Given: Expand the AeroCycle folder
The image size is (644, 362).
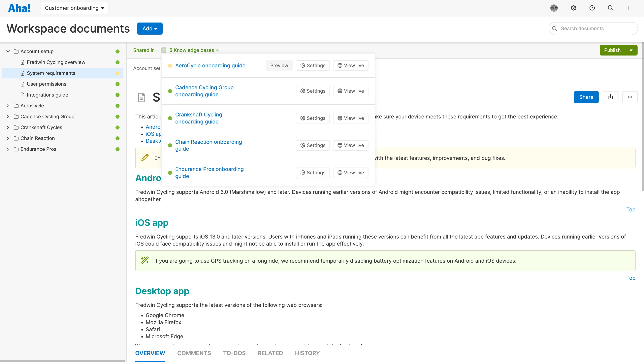Looking at the screenshot, I should point(8,106).
